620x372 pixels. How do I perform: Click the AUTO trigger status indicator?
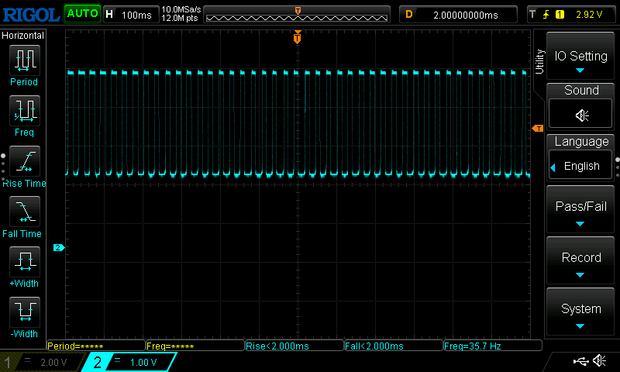pyautogui.click(x=82, y=14)
